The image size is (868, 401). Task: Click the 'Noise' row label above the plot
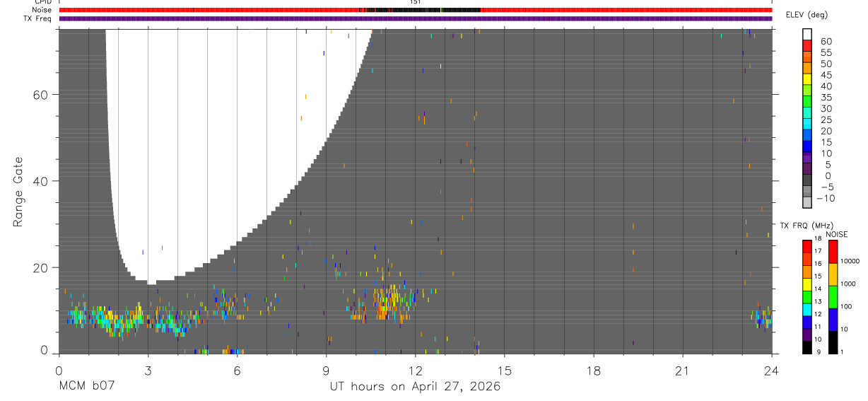42,10
